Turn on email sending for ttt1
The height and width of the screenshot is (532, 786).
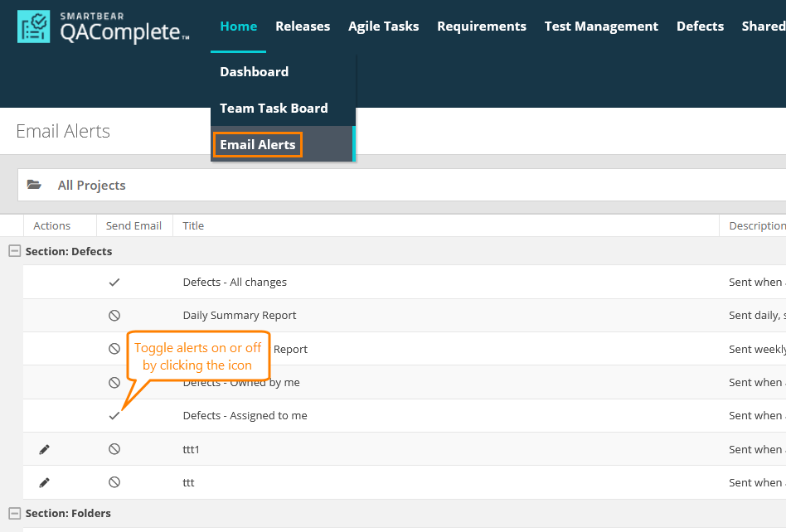(x=114, y=449)
